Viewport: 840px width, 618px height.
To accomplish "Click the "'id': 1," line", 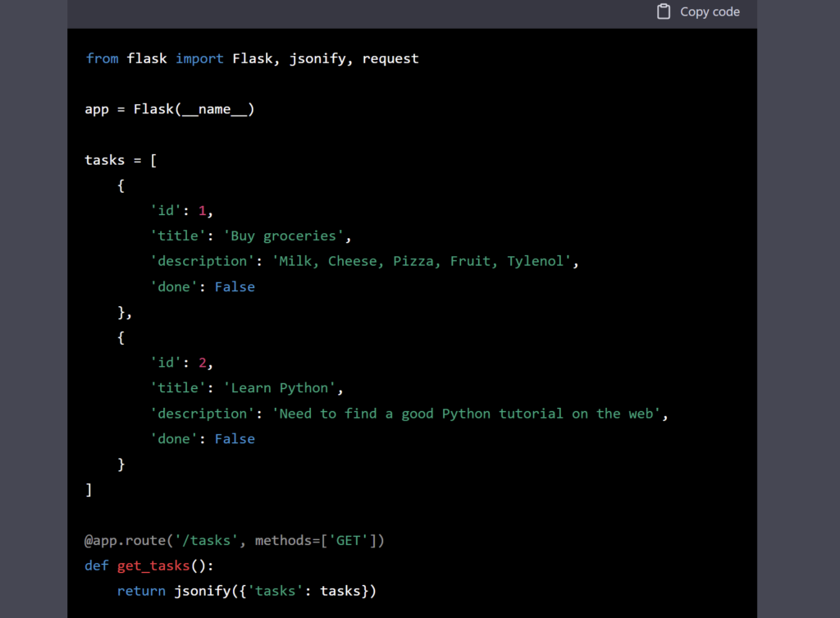I will (181, 211).
